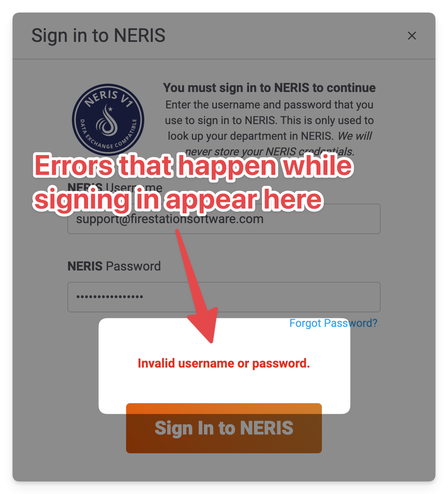Screen dimensions: 448x494
Task: Click the small star in the NERIS badge
Action: [110, 109]
